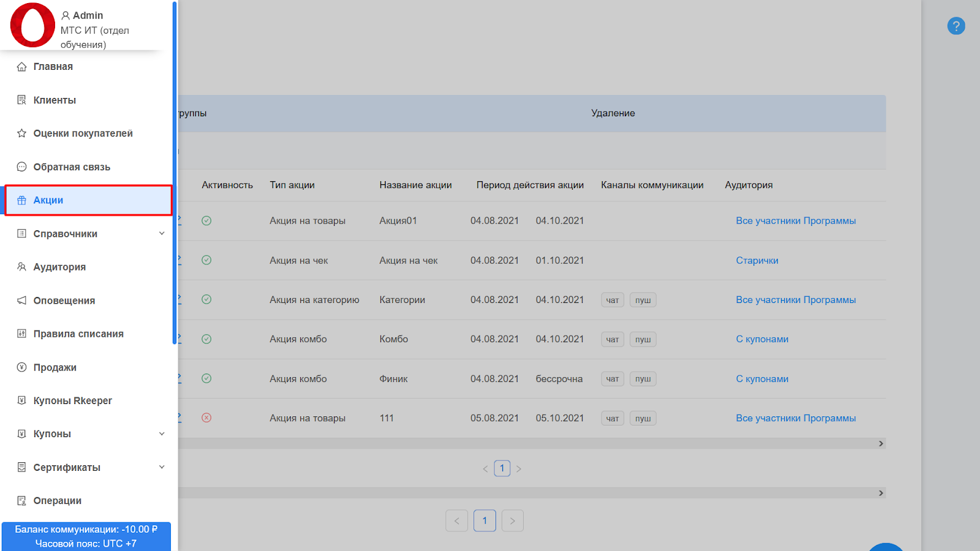Open the Оповещения section
Image resolution: width=980 pixels, height=551 pixels.
click(64, 301)
